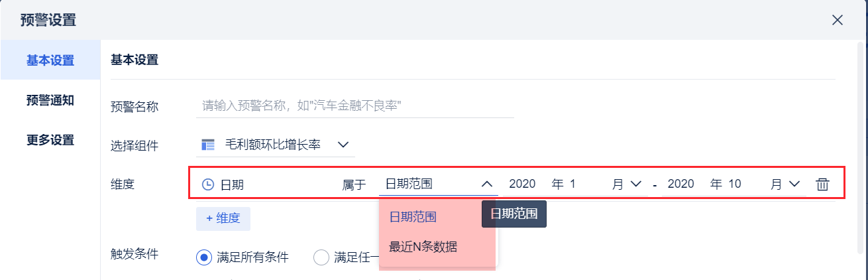This screenshot has width=868, height=280.
Task: Click the 预警名称 input field
Action: pos(355,105)
